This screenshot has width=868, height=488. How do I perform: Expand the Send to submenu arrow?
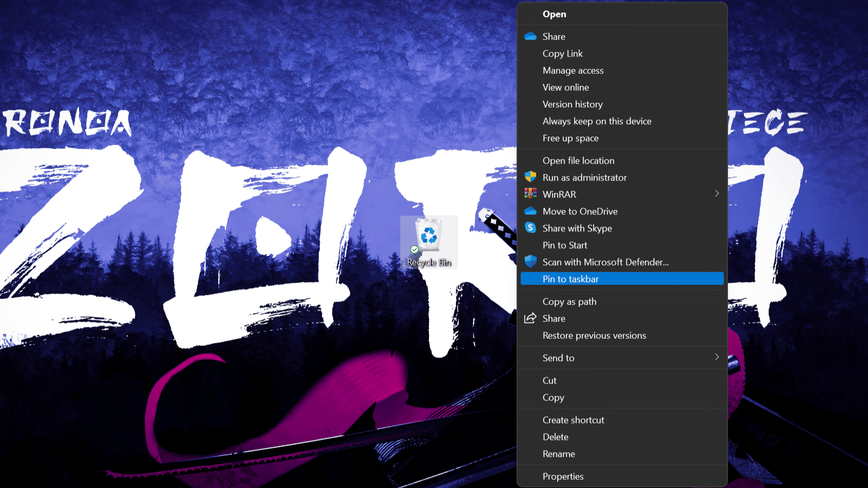pos(717,357)
